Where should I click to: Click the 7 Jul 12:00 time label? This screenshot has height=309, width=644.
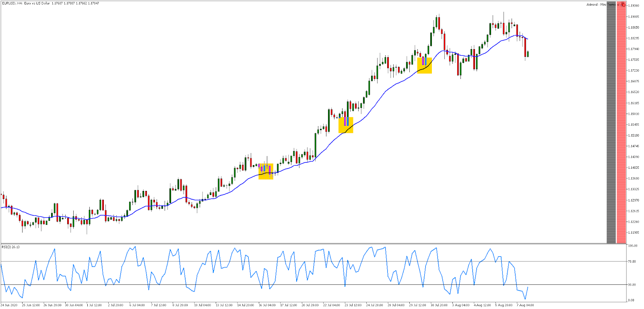[x=159, y=305]
